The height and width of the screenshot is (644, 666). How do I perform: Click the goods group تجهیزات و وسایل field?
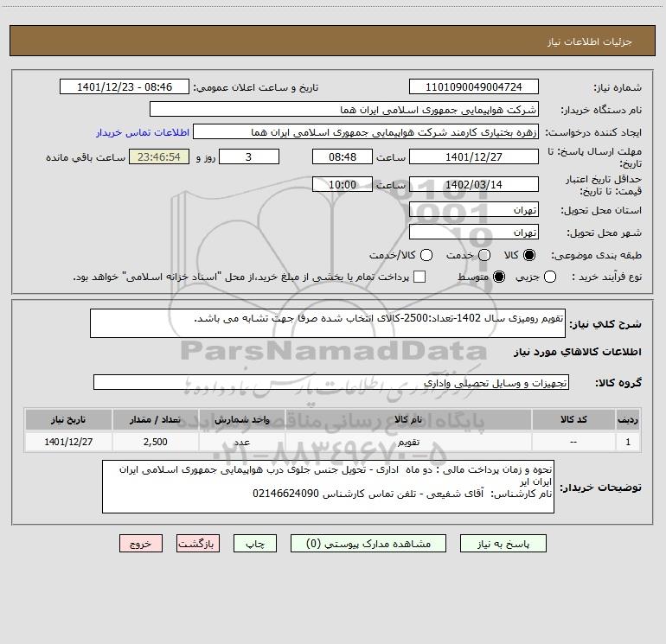tap(331, 382)
